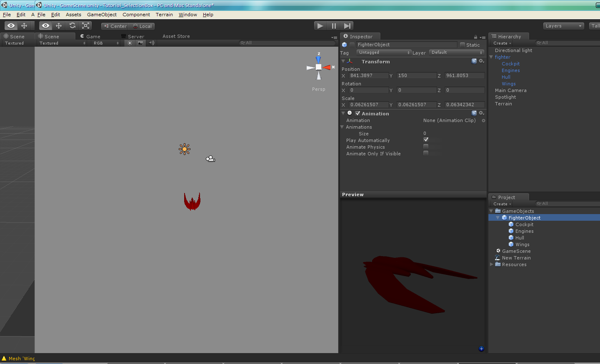Click the Animation component clock icon
Viewport: 600px width, 364px height.
click(x=350, y=113)
